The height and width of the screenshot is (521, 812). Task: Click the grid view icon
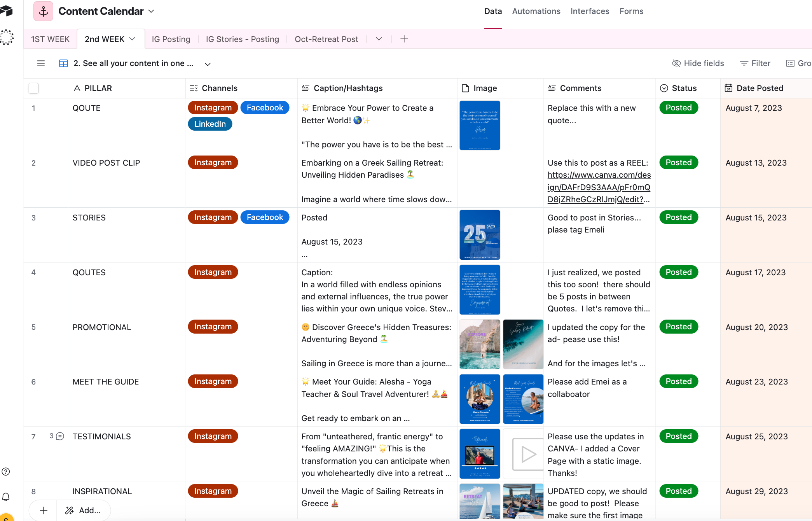(x=63, y=63)
